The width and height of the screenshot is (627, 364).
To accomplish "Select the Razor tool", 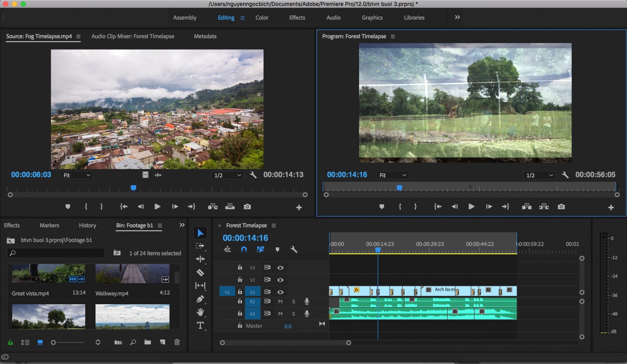I will point(200,272).
